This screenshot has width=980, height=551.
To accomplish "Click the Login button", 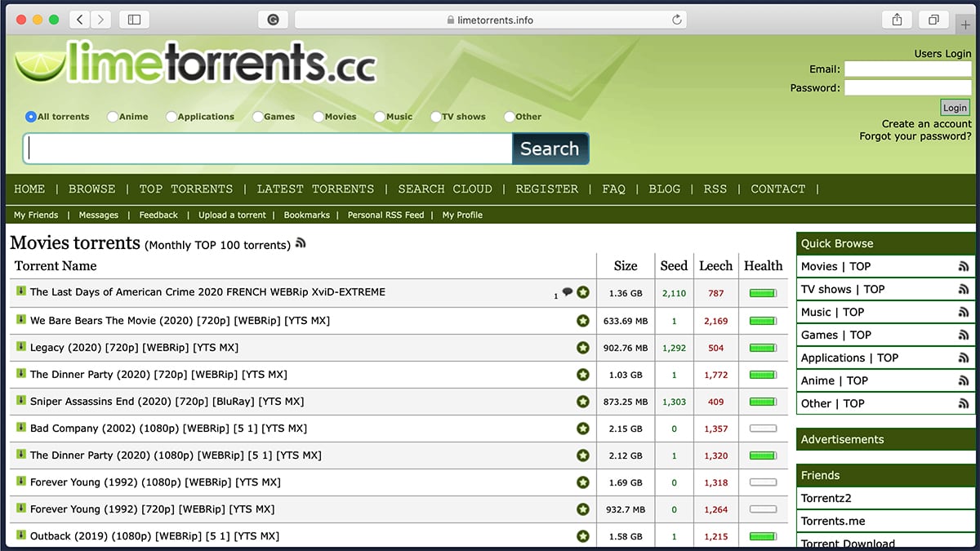I will (955, 108).
